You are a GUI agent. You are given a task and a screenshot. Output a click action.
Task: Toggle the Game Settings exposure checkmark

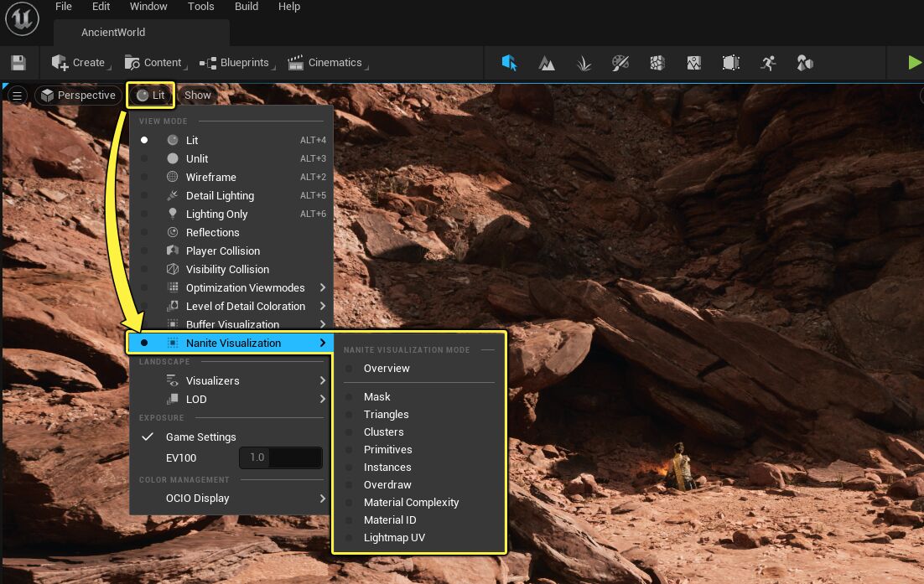click(148, 437)
